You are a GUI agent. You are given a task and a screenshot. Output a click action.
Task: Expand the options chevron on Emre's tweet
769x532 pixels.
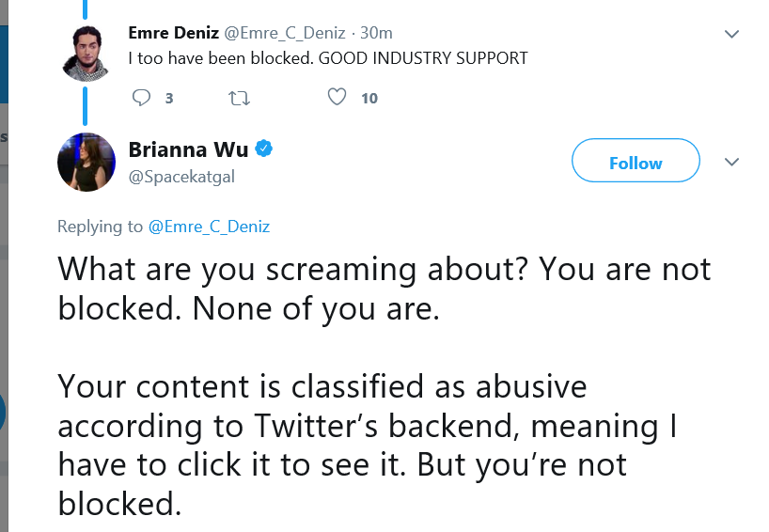[731, 34]
